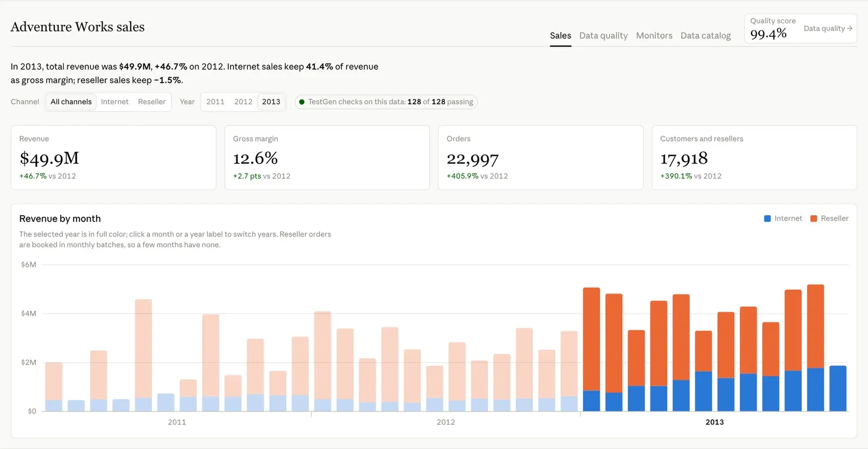Click the Revenue by month heading
Screen dimensions: 868x449
click(x=60, y=219)
